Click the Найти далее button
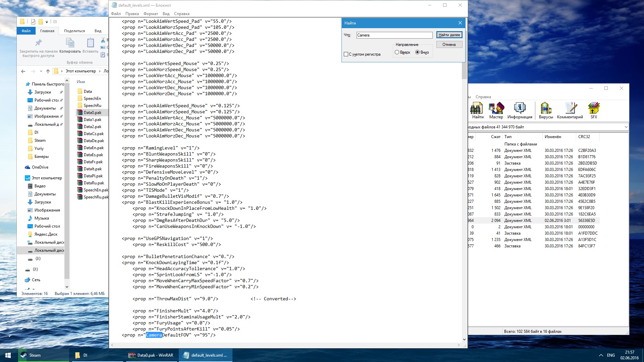 click(449, 35)
